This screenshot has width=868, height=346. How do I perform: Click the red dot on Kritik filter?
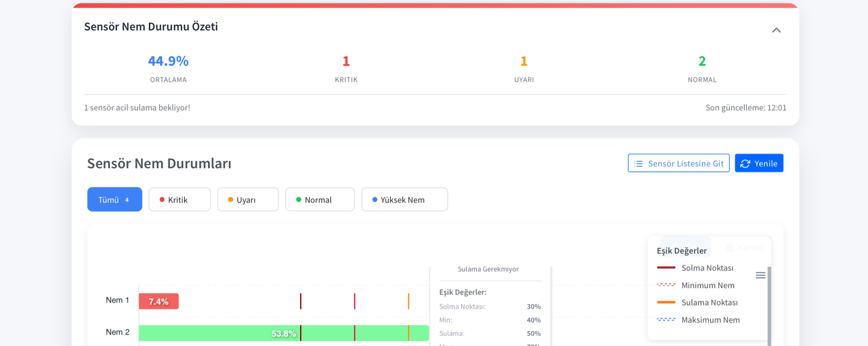(x=162, y=200)
